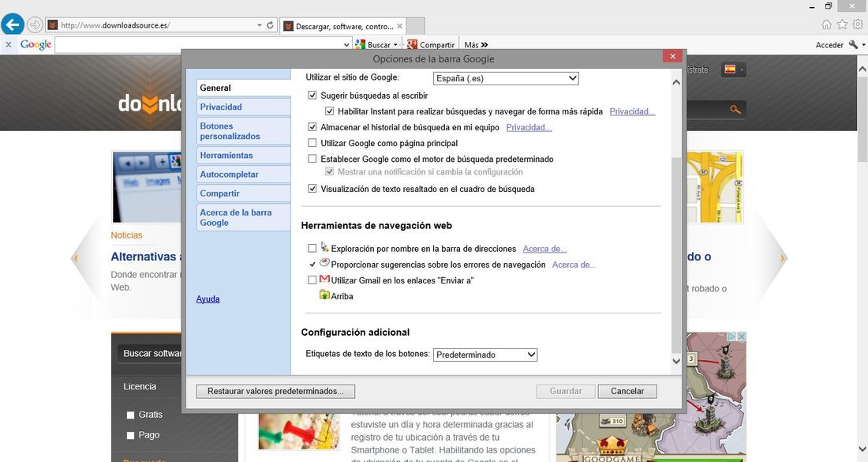Open the address bar dropdown arrow
The width and height of the screenshot is (868, 462).
point(259,25)
